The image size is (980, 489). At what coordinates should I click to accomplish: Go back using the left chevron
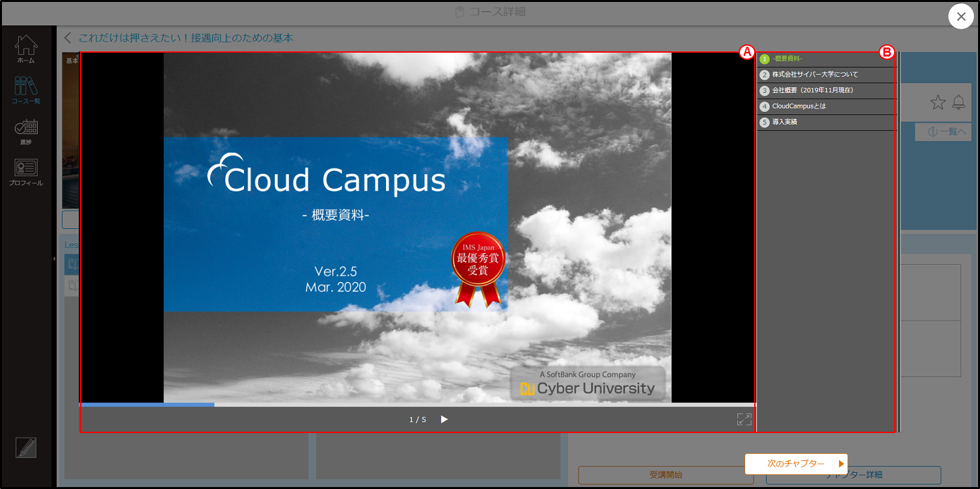point(68,38)
